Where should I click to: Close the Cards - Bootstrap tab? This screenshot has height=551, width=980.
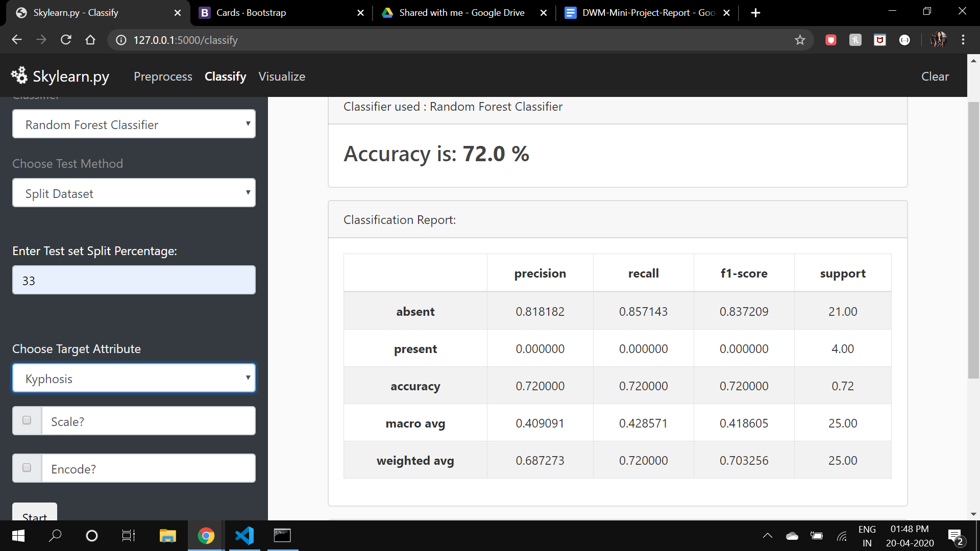(360, 13)
